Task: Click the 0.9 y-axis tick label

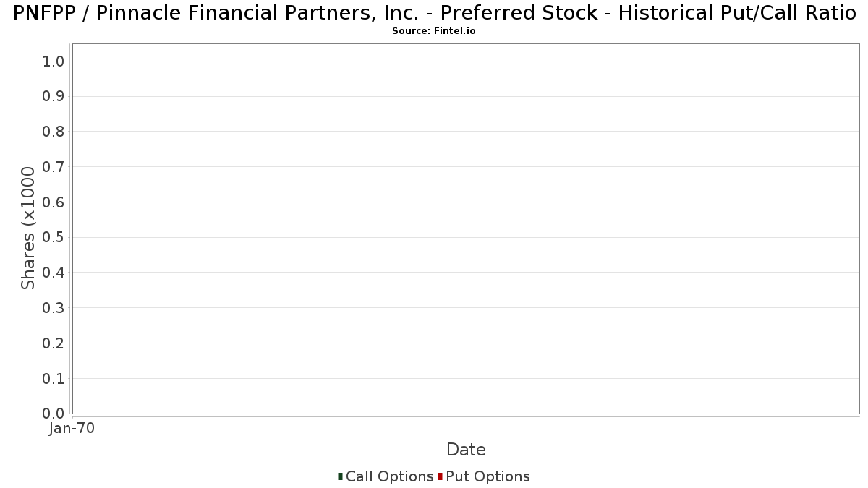Action: (x=54, y=96)
